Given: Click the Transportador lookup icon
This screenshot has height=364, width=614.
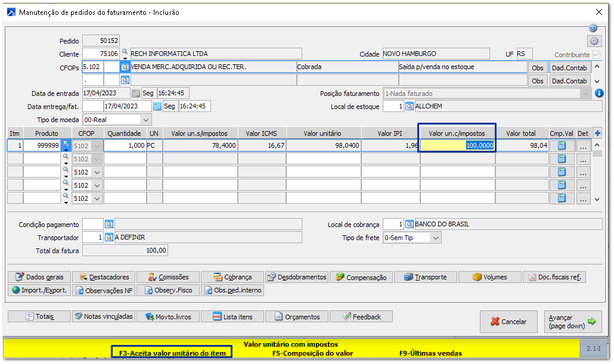Looking at the screenshot, I should tap(109, 238).
